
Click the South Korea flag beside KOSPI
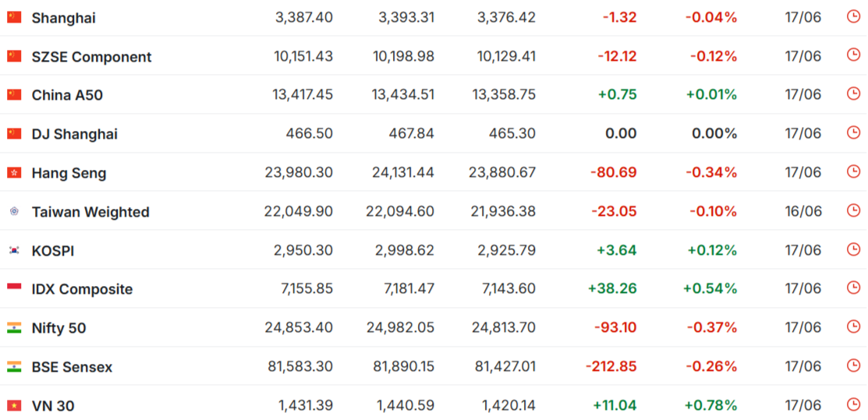pyautogui.click(x=14, y=250)
